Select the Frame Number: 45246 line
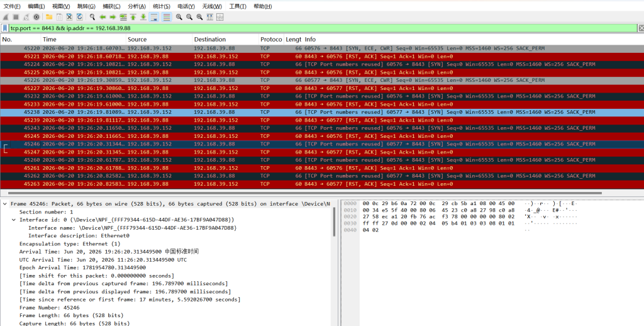This screenshot has height=326, width=644. (49, 308)
